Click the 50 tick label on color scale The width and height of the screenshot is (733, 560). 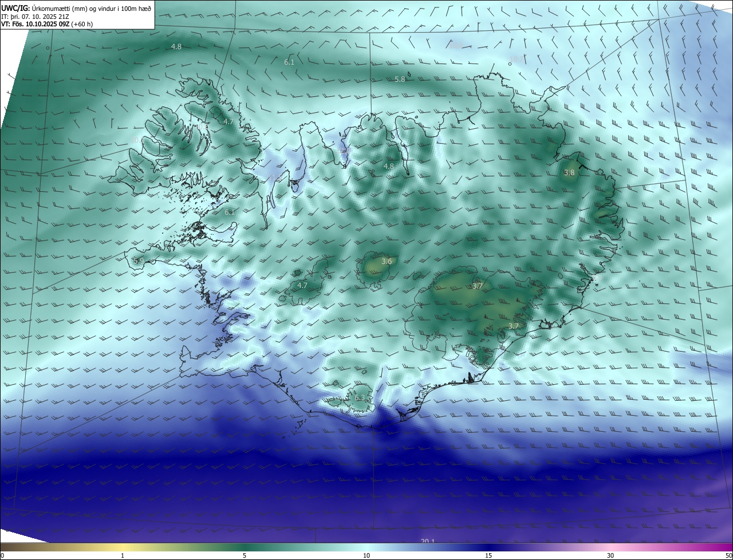728,555
